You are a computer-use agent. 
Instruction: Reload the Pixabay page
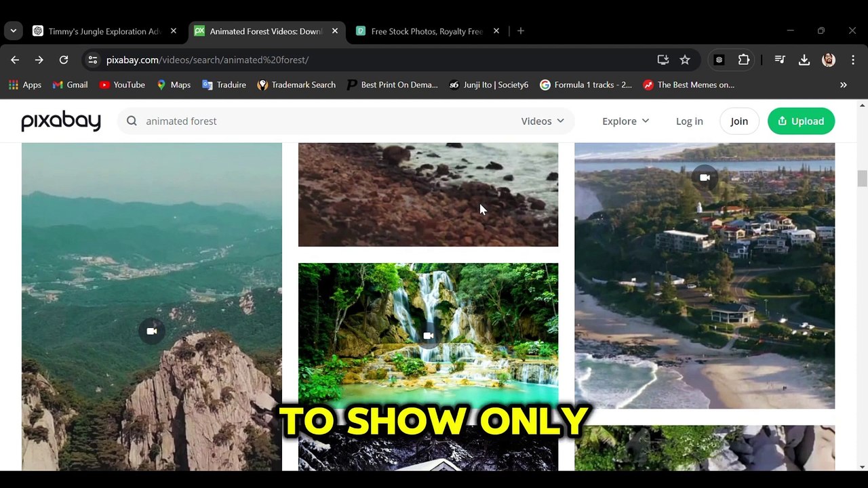click(x=64, y=60)
